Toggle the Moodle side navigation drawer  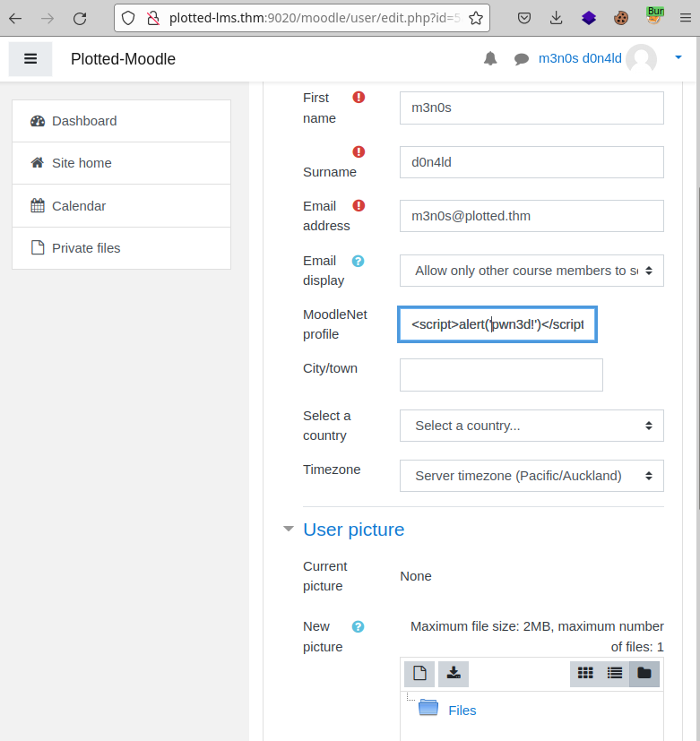coord(30,58)
